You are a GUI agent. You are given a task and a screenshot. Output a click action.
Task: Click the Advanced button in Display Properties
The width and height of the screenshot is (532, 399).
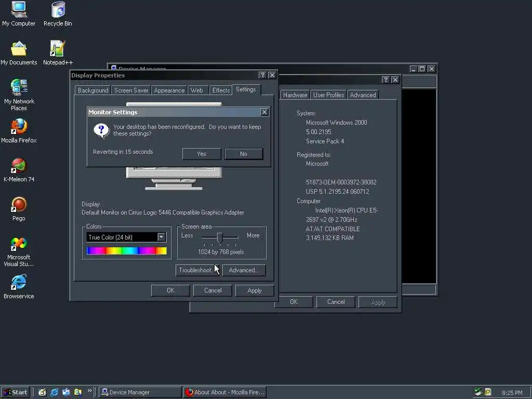pyautogui.click(x=244, y=270)
